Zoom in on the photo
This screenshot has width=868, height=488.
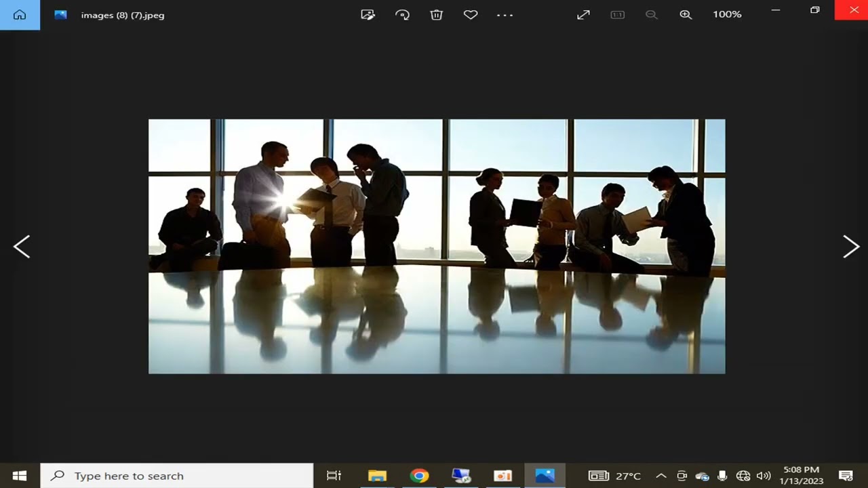pos(686,14)
